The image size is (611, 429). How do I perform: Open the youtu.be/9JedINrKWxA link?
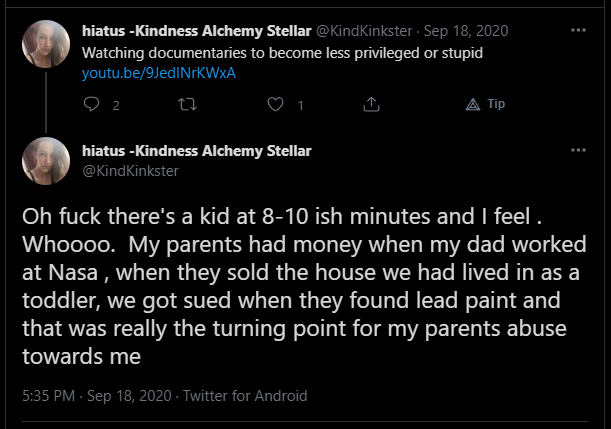[159, 73]
